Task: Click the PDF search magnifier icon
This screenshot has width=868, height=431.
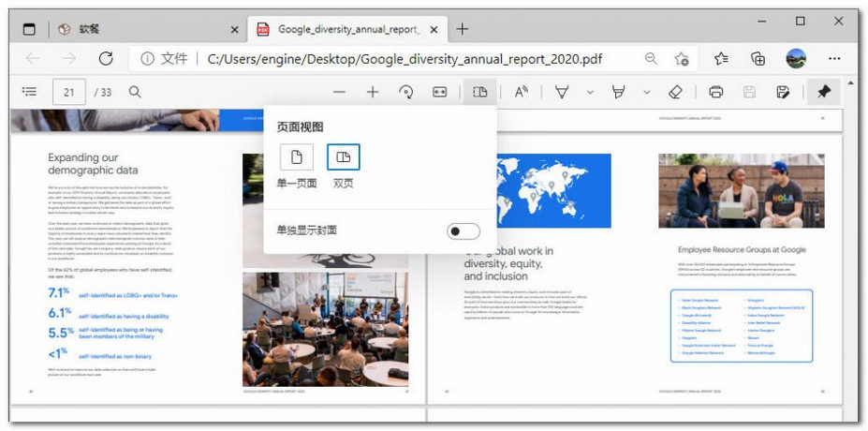Action: [x=135, y=92]
